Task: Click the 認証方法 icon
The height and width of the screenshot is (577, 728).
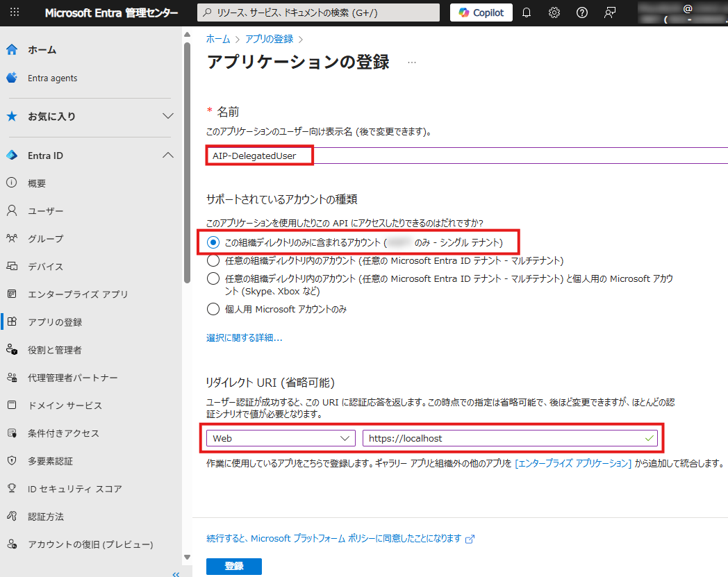Action: tap(12, 516)
